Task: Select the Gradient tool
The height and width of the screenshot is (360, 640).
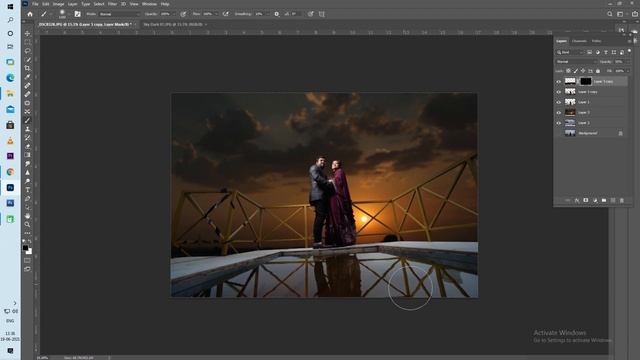Action: (x=27, y=155)
